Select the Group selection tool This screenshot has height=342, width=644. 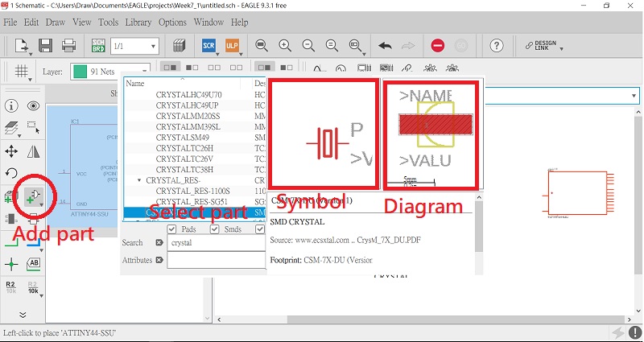(x=33, y=128)
